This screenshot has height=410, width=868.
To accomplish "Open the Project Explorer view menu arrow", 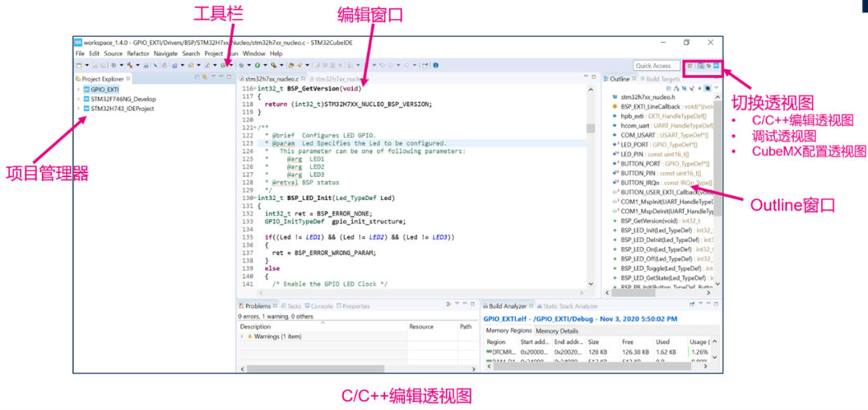I will [214, 76].
